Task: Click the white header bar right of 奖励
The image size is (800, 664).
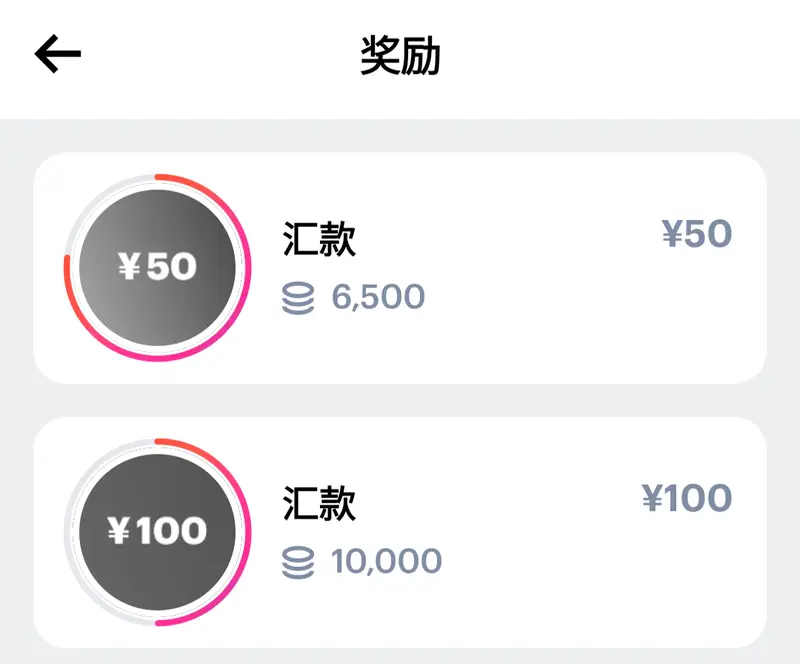Action: click(612, 56)
